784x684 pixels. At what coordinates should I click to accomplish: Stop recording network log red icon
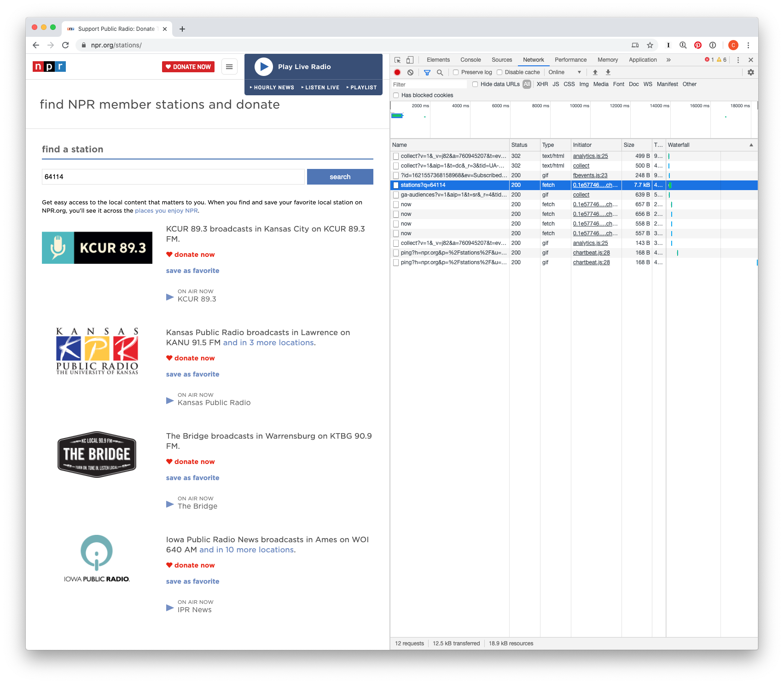point(397,72)
